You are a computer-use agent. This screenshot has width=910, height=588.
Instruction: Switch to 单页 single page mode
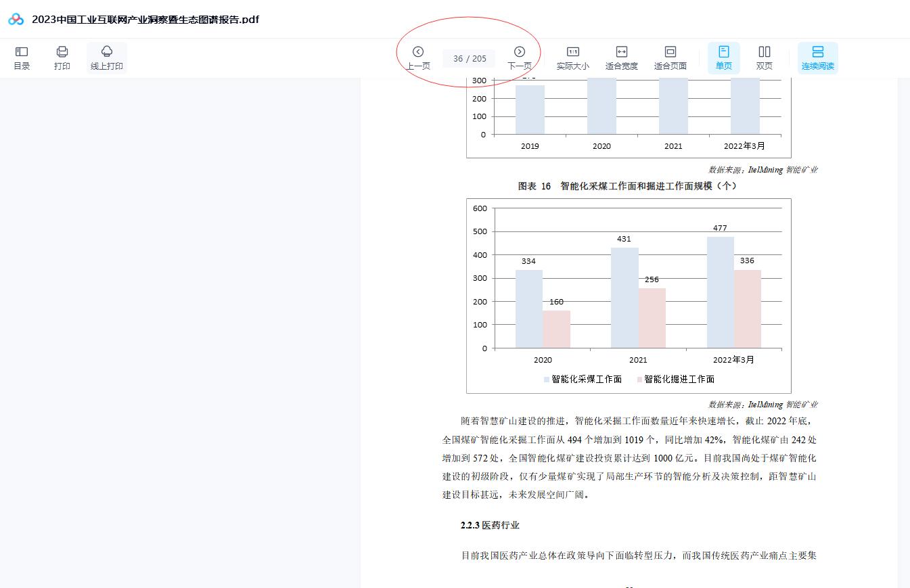click(x=723, y=57)
